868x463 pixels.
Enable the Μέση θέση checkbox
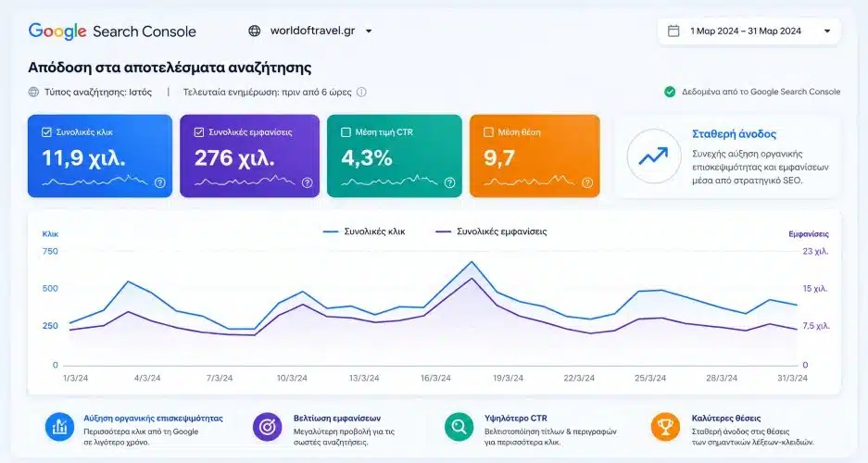pos(488,132)
